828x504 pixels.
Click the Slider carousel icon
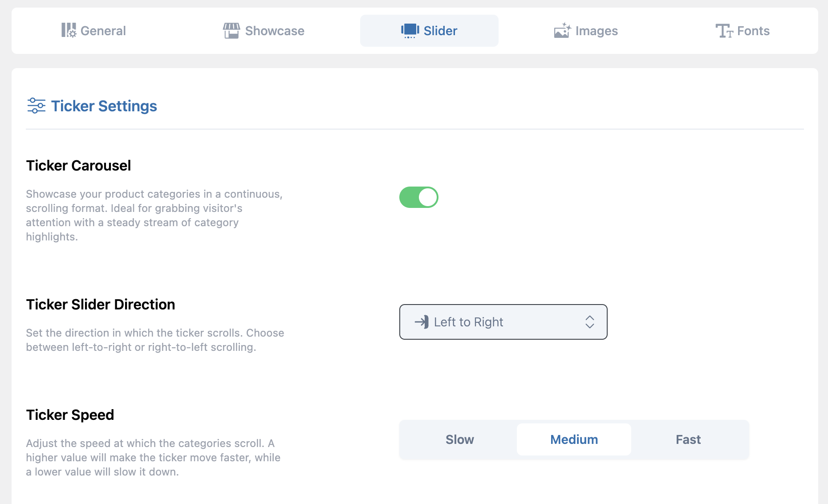(410, 31)
